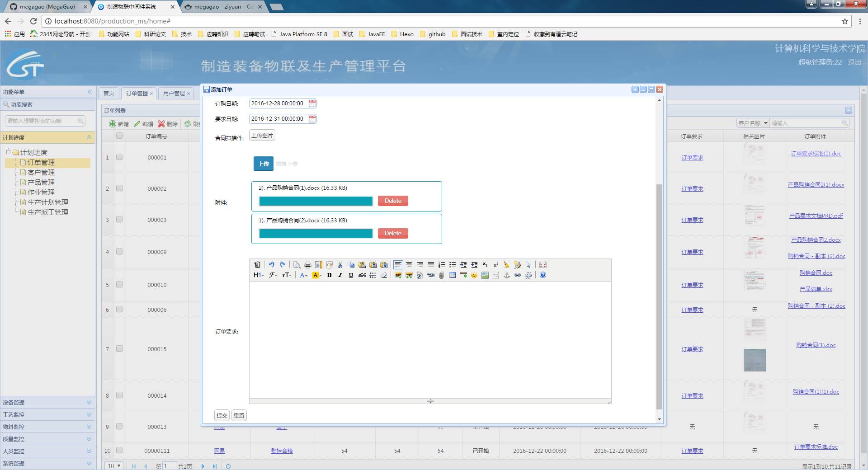Click the 上传图片 button
Viewport: 868px width, 470px height.
pyautogui.click(x=262, y=135)
